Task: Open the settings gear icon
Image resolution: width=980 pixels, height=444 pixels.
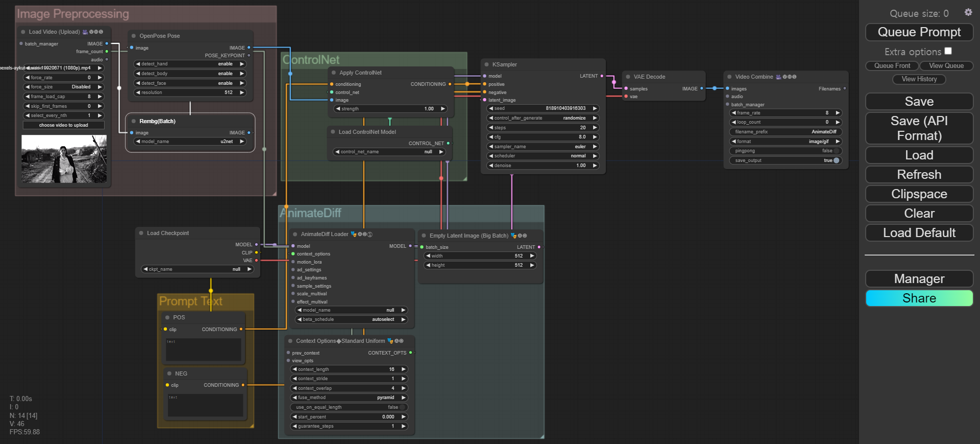Action: click(x=968, y=12)
